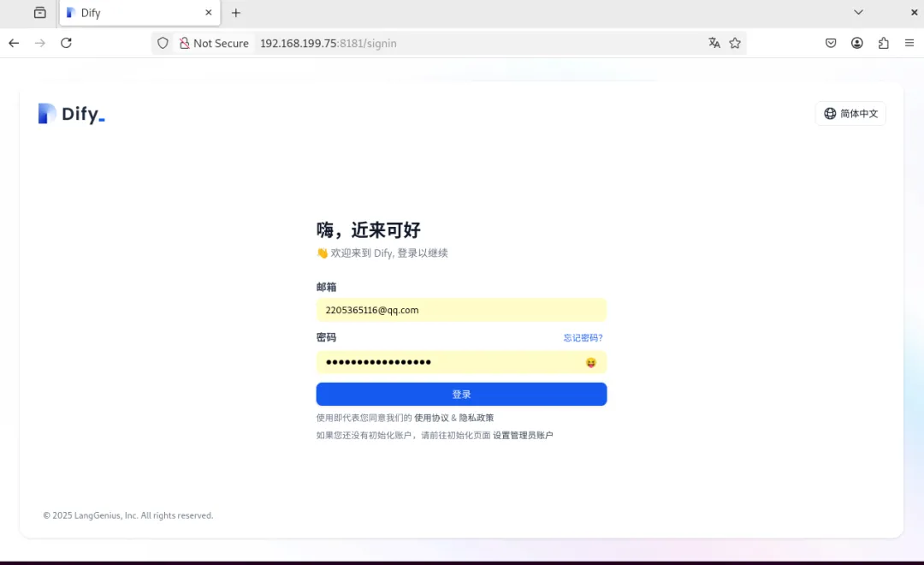This screenshot has height=565, width=924.
Task: Focus the 邮箱 email input field
Action: click(x=461, y=310)
